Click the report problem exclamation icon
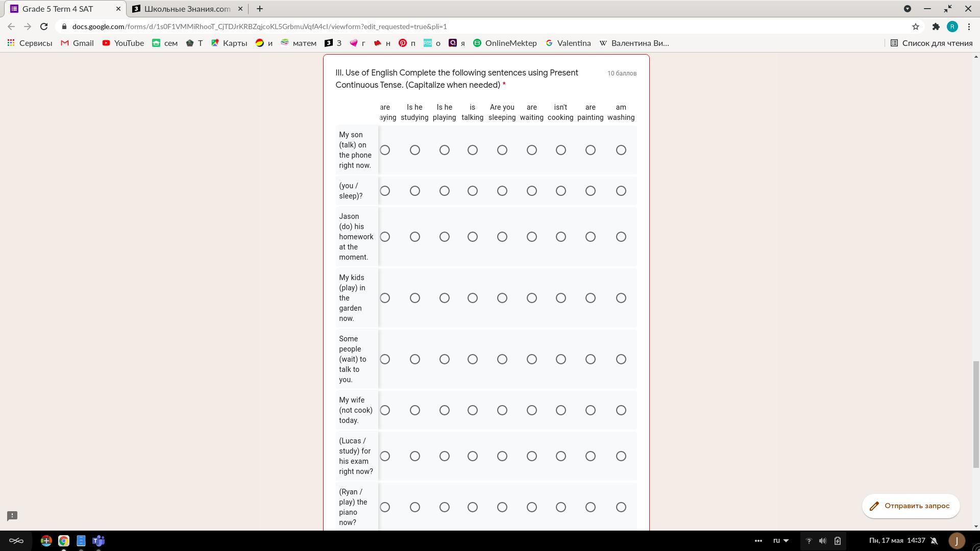 click(12, 516)
